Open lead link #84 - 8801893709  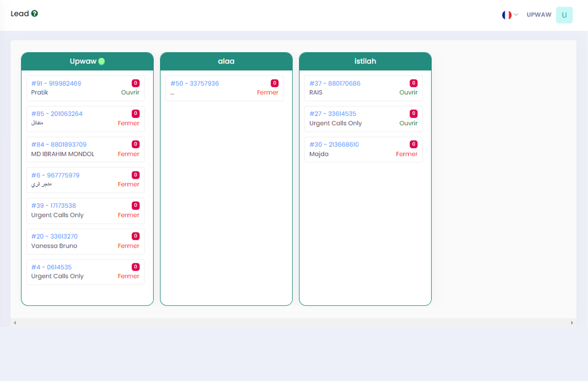59,144
